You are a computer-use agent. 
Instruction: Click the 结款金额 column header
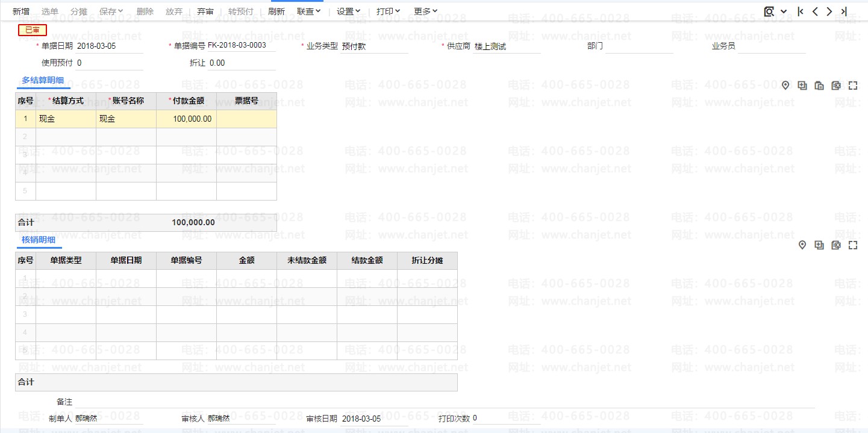tap(367, 261)
